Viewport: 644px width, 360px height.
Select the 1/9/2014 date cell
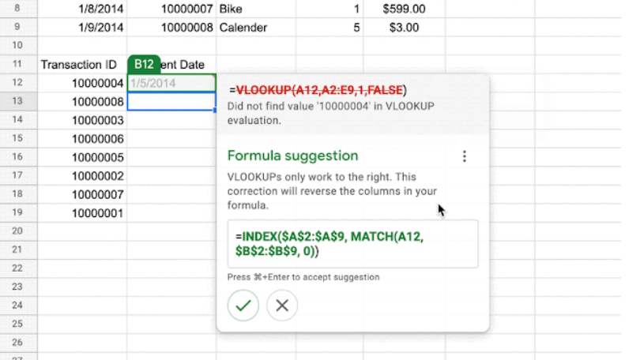point(82,28)
